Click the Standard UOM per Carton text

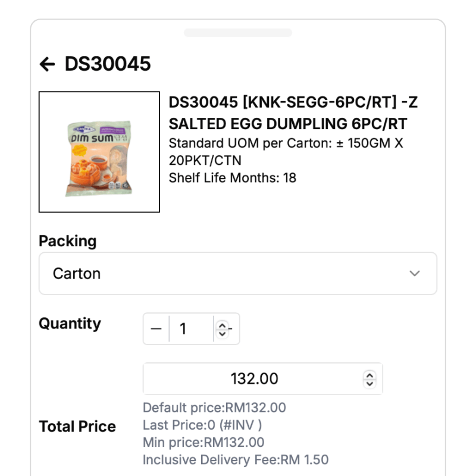tap(286, 152)
